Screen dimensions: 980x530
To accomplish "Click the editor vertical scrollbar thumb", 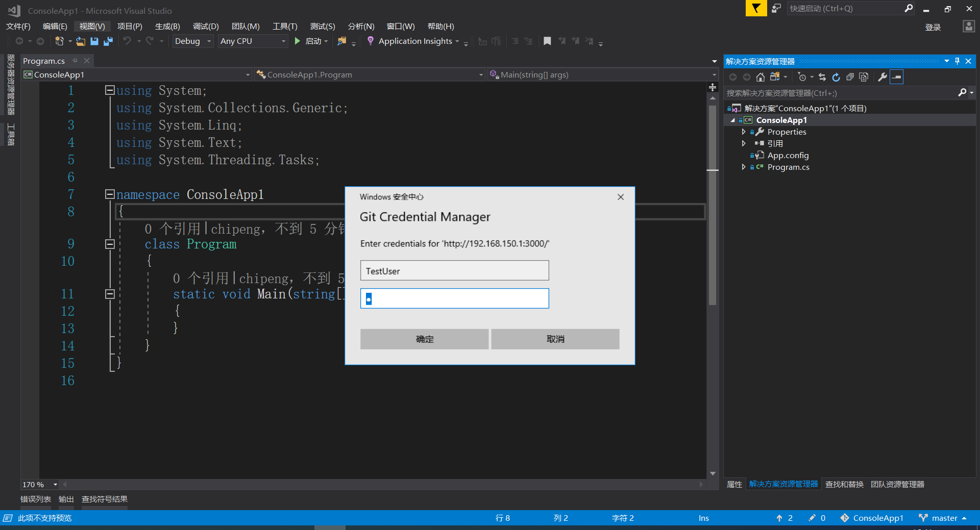I will 713,205.
